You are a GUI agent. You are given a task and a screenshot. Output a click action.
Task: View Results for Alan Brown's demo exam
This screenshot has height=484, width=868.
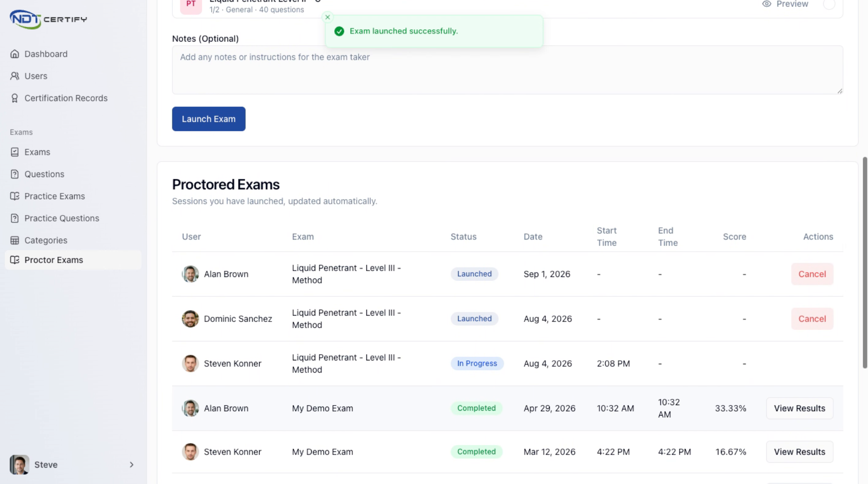click(x=799, y=408)
